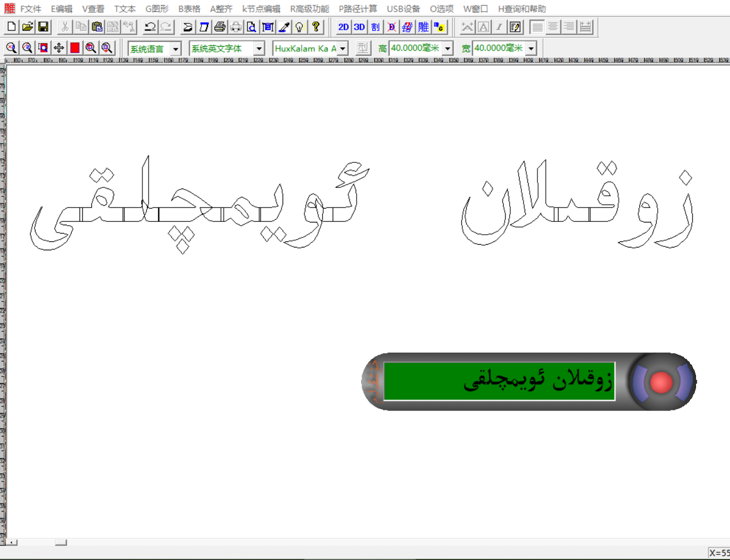Open the USB设备 menu

click(x=404, y=9)
